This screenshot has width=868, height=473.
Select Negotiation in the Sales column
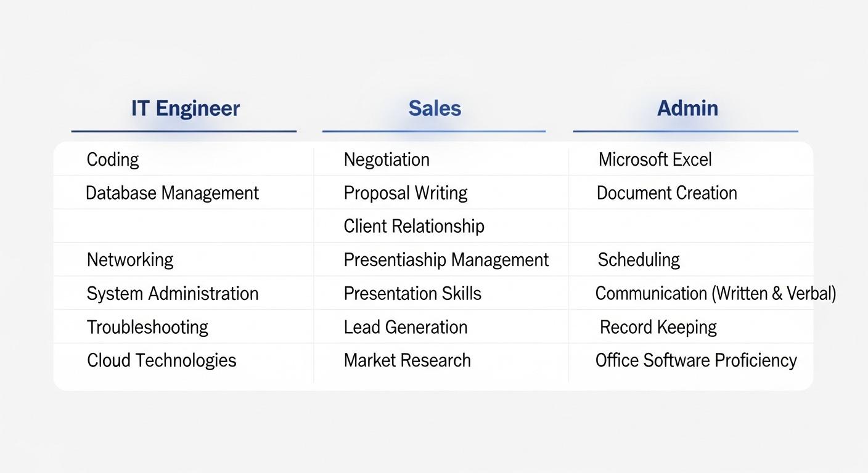pyautogui.click(x=387, y=160)
